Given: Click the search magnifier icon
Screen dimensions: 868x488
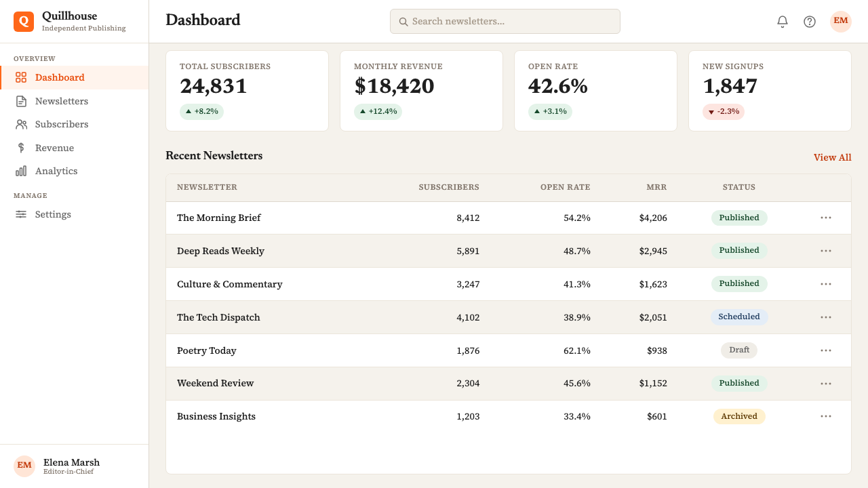Looking at the screenshot, I should [x=403, y=22].
